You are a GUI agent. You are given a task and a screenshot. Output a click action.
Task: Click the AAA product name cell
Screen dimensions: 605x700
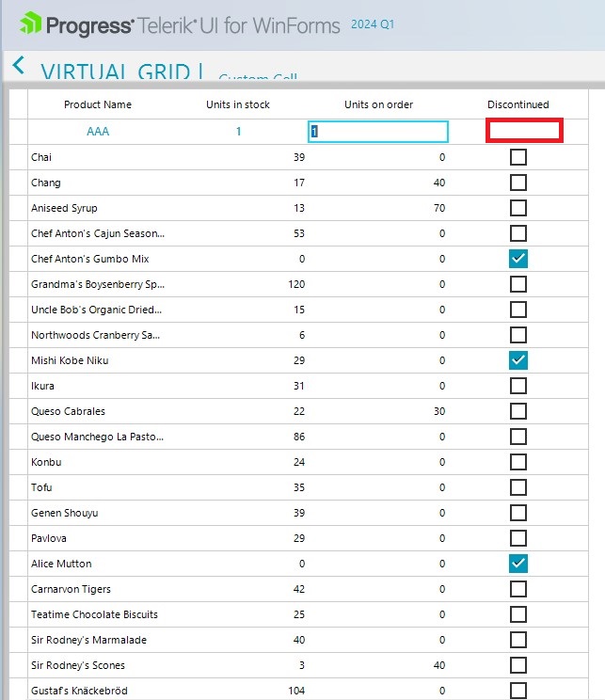coord(98,132)
